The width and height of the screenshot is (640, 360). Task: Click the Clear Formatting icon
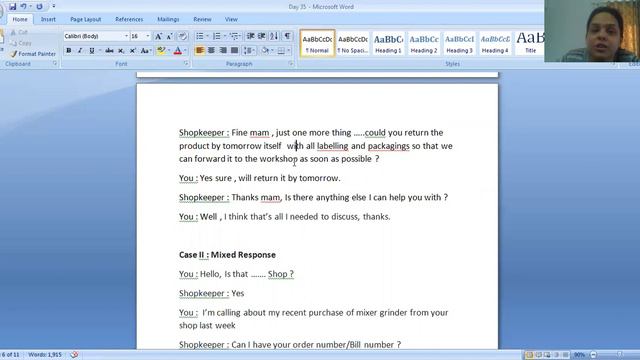(x=182, y=36)
